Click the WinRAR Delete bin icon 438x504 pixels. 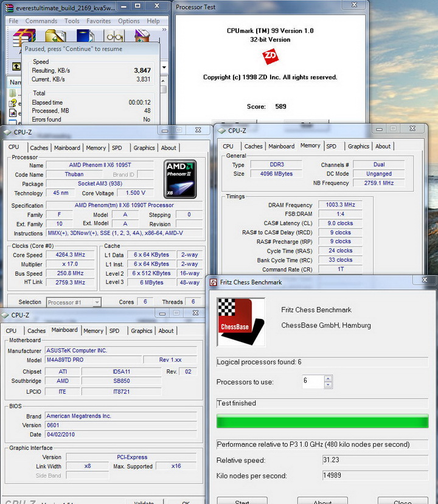coord(142,36)
